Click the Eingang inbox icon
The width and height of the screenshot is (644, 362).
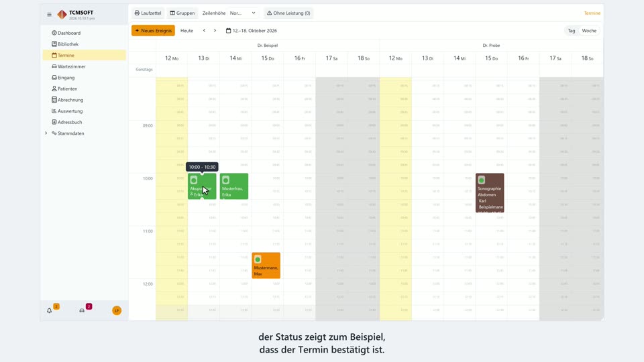54,77
